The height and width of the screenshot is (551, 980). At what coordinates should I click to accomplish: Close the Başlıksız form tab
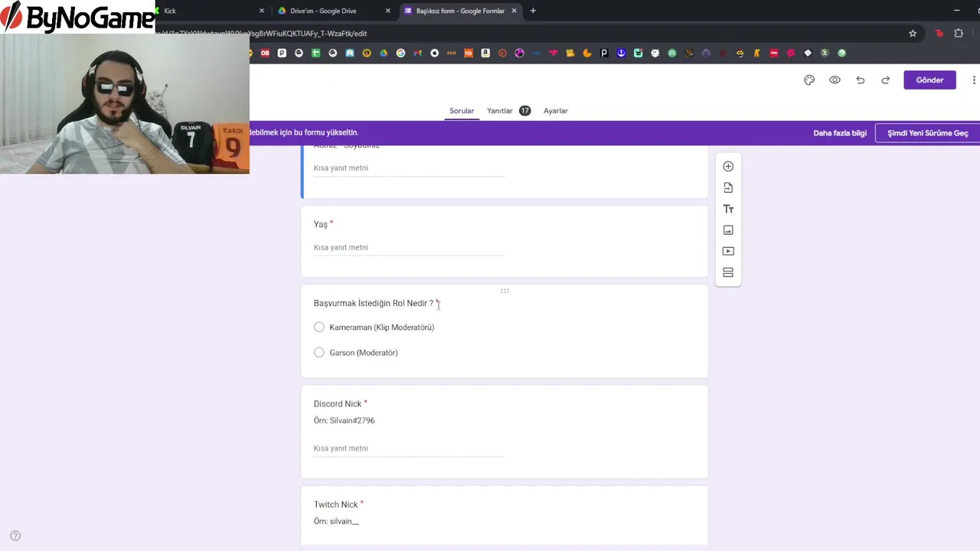[x=514, y=11]
